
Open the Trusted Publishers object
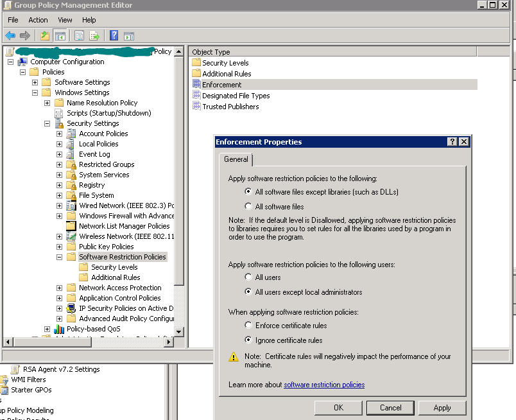pos(230,107)
